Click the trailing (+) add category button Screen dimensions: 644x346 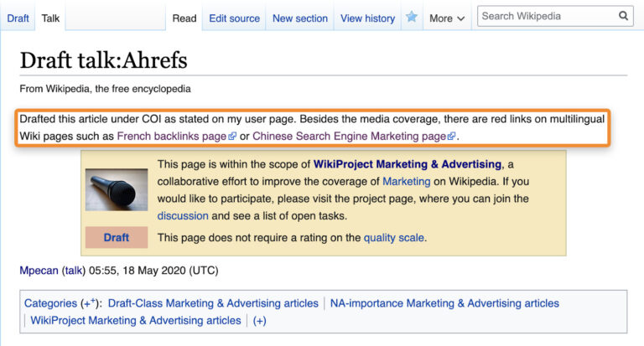tap(260, 321)
